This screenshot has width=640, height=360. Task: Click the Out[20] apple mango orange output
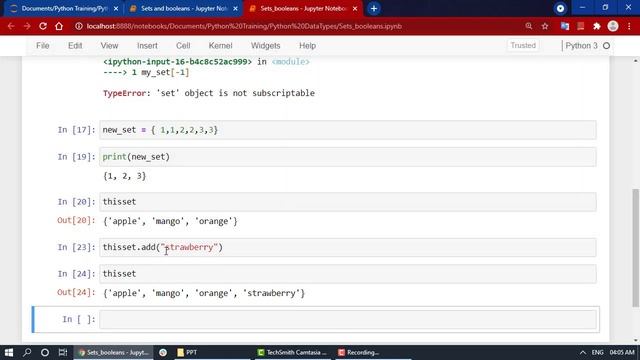pyautogui.click(x=170, y=221)
